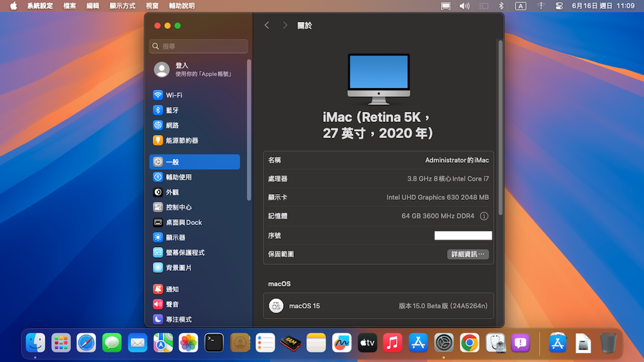Click the iMac computer image
Viewport: 644px width, 362px height.
(x=379, y=79)
